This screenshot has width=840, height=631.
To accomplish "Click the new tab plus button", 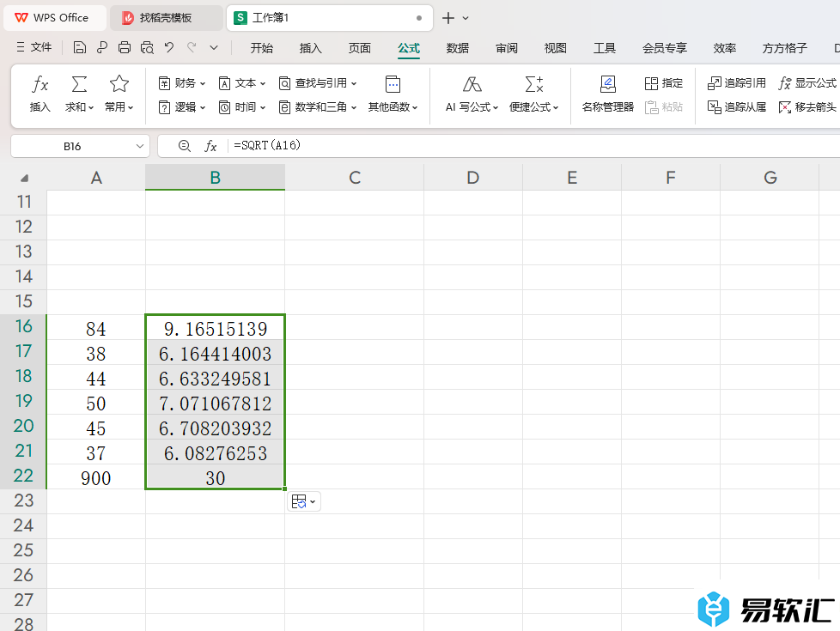I will 448,18.
